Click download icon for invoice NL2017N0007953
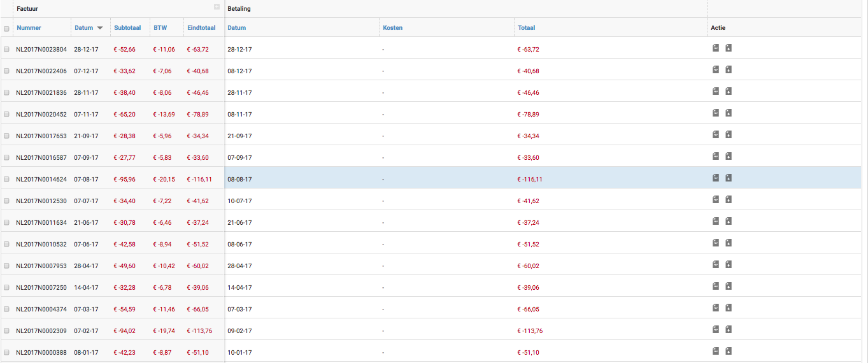This screenshot has height=363, width=868. (x=729, y=264)
